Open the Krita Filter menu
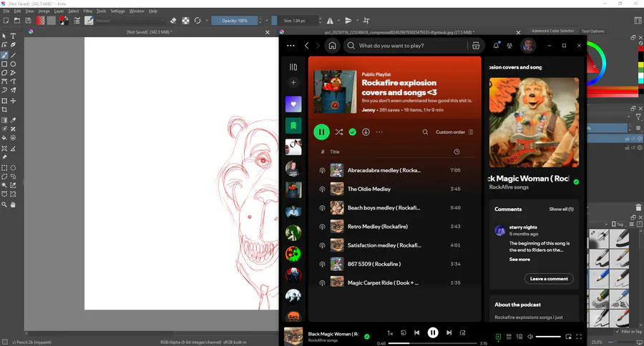The height and width of the screenshot is (346, 644). tap(88, 11)
